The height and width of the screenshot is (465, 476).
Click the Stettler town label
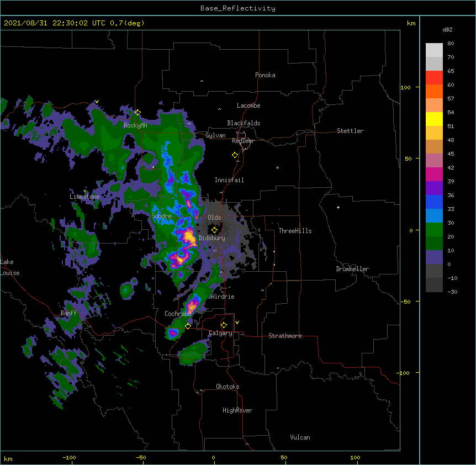(350, 131)
